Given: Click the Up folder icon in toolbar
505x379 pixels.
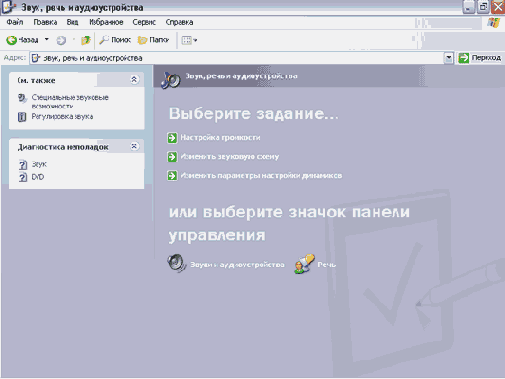Looking at the screenshot, I should [86, 40].
